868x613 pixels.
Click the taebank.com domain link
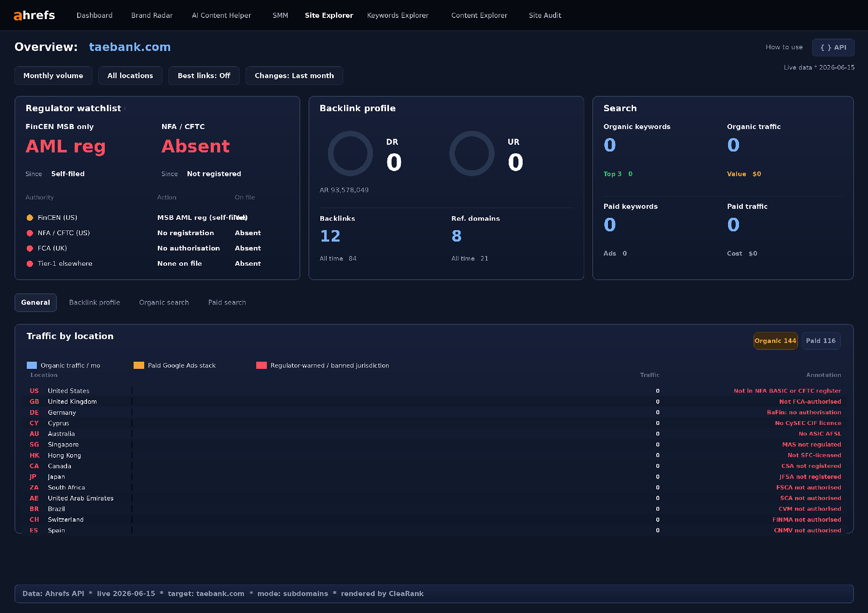(130, 47)
